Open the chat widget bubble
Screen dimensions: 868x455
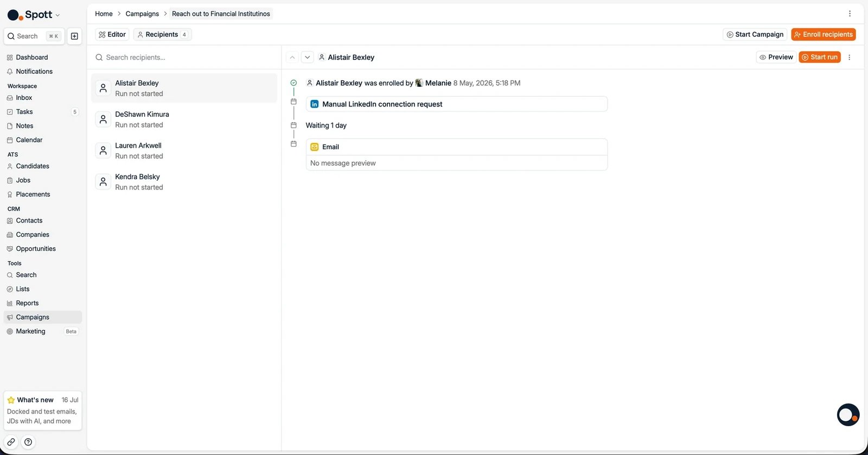(x=848, y=415)
